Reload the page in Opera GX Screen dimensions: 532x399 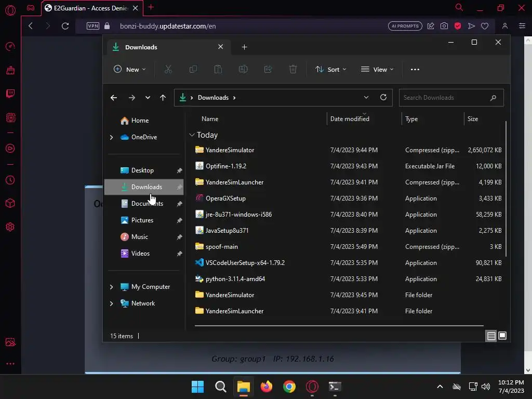tap(65, 26)
